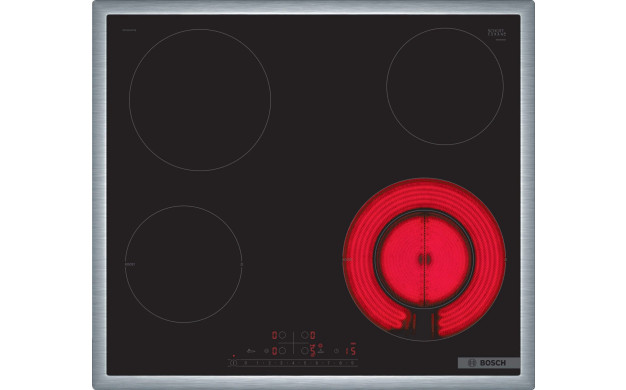Tap the clock icon left of front-left zone display

pos(266,351)
